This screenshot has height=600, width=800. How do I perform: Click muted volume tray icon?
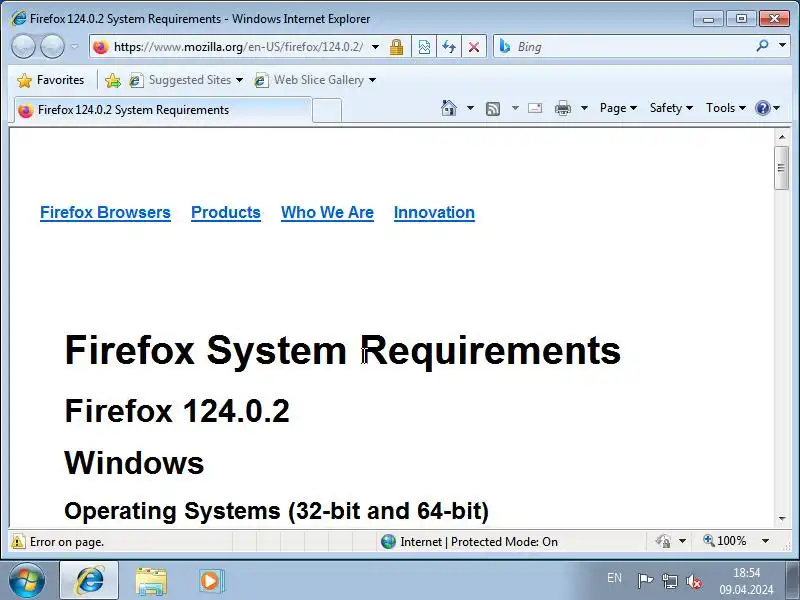(693, 581)
